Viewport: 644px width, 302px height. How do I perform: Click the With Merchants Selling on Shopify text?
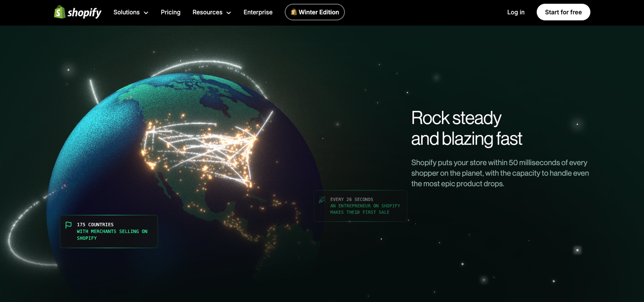pos(112,231)
